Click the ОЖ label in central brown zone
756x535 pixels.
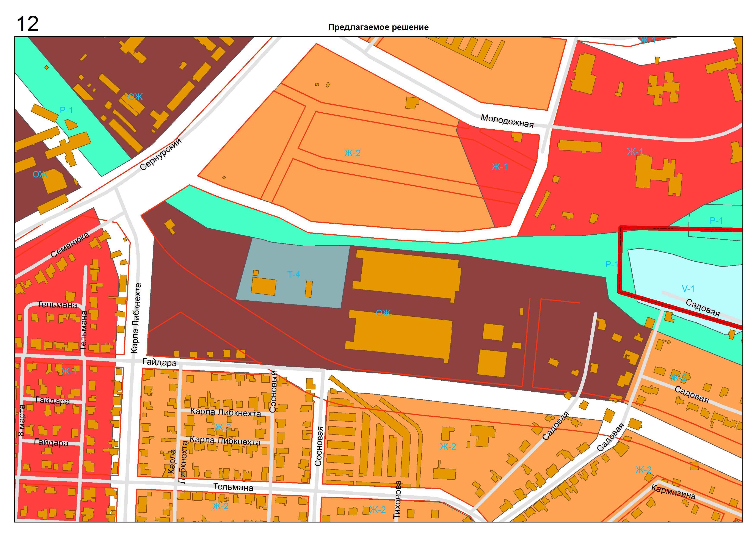[x=383, y=313]
